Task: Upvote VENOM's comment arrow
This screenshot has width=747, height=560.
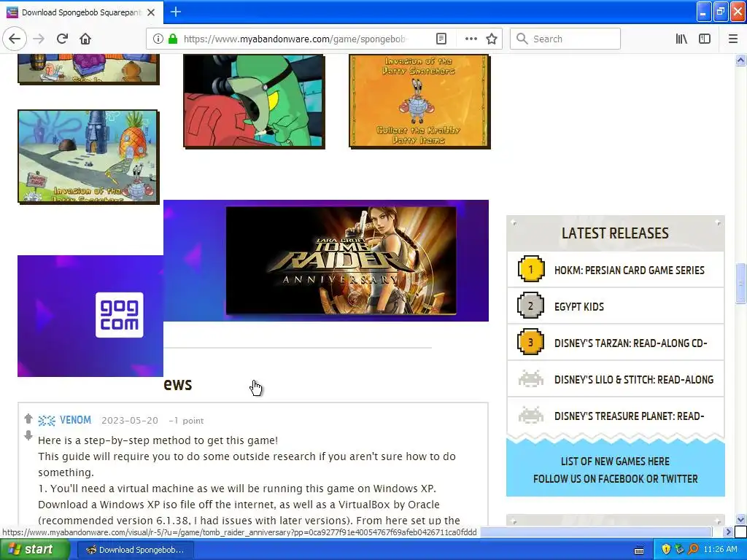Action: tap(28, 419)
